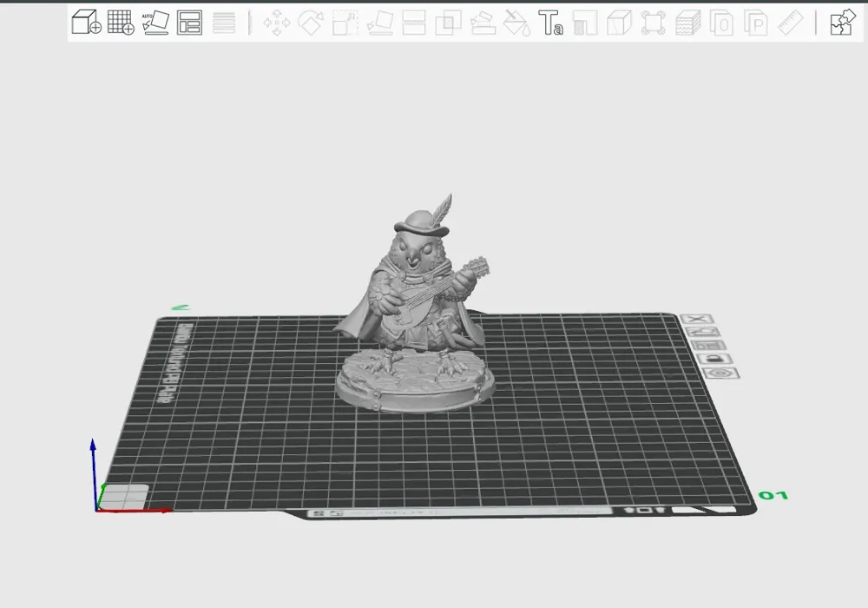Switch to Assembly view puzzle icon
Image resolution: width=868 pixels, height=608 pixels.
coord(842,23)
